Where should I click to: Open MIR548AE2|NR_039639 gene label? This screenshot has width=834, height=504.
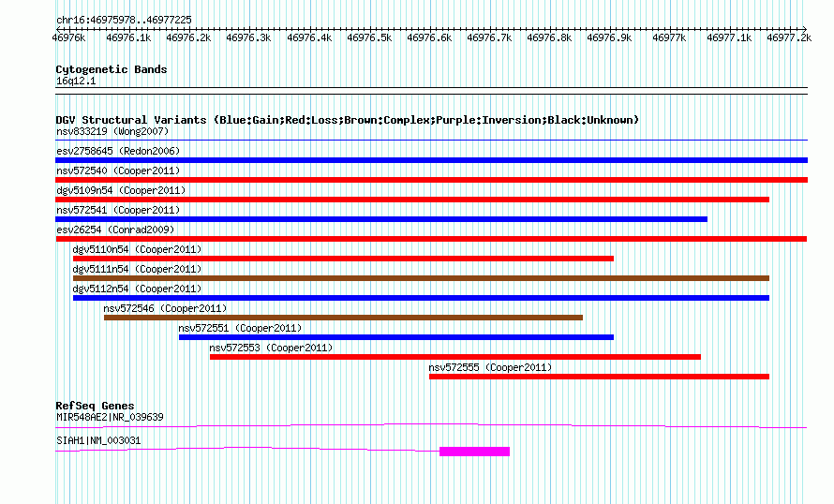click(110, 417)
